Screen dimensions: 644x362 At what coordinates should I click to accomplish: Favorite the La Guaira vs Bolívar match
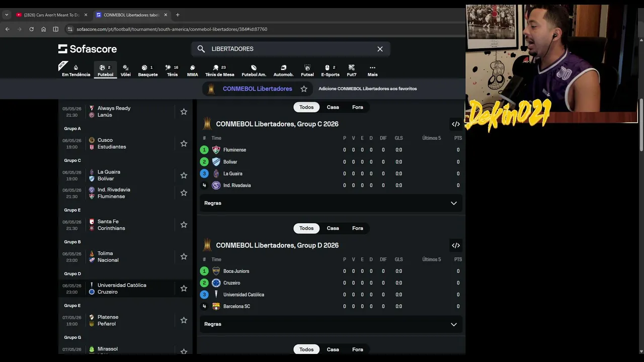[x=184, y=175]
